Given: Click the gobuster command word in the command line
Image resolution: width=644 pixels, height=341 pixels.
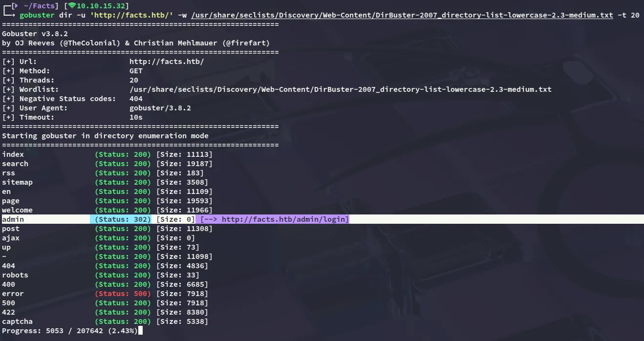Looking at the screenshot, I should point(37,15).
